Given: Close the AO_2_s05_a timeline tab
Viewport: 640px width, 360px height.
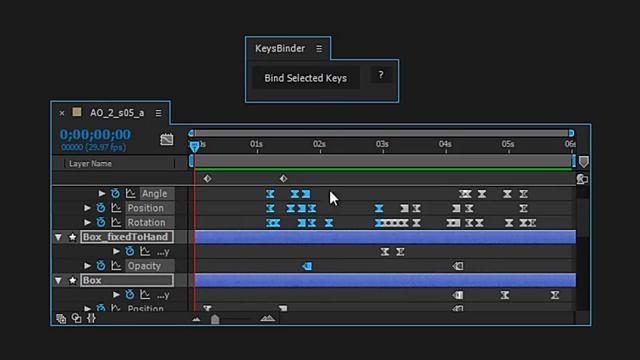Looking at the screenshot, I should tap(62, 113).
